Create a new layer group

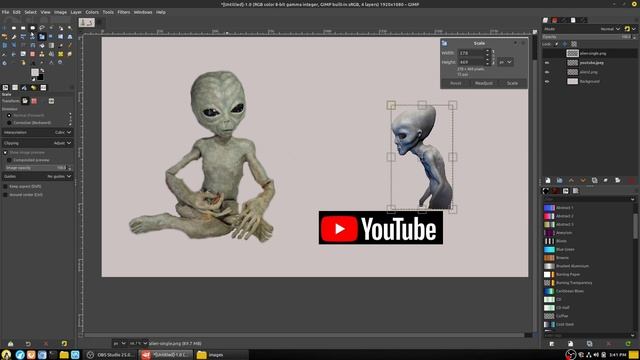[560, 180]
